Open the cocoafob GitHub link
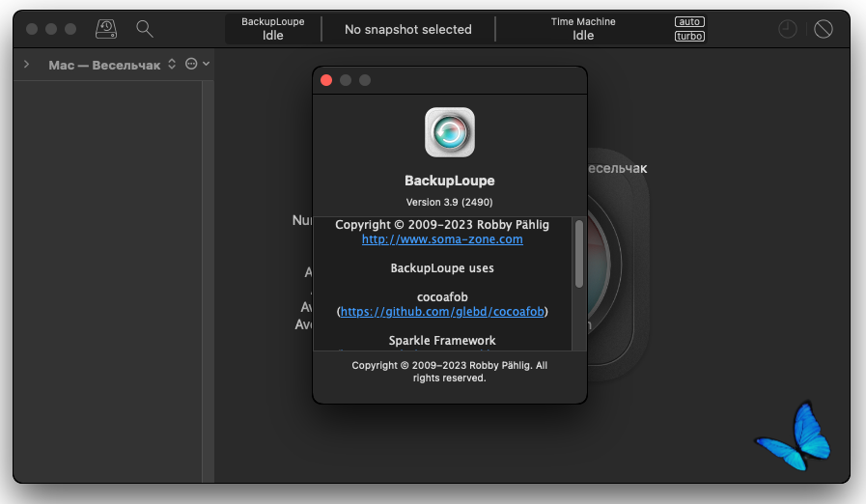This screenshot has width=866, height=504. [442, 312]
